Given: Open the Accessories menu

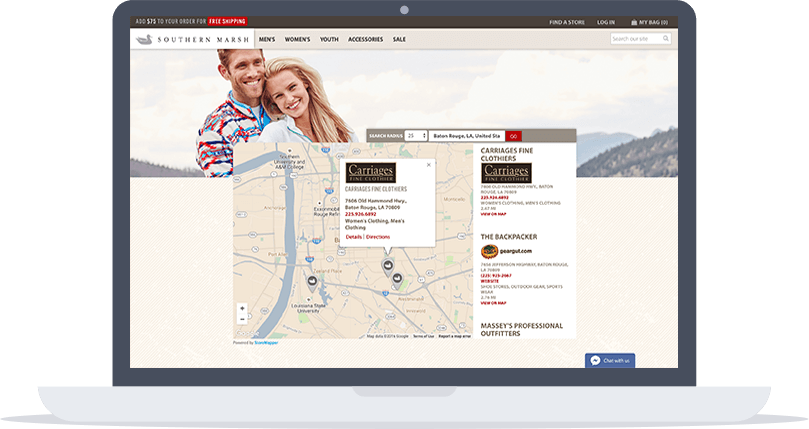Looking at the screenshot, I should click(x=365, y=39).
